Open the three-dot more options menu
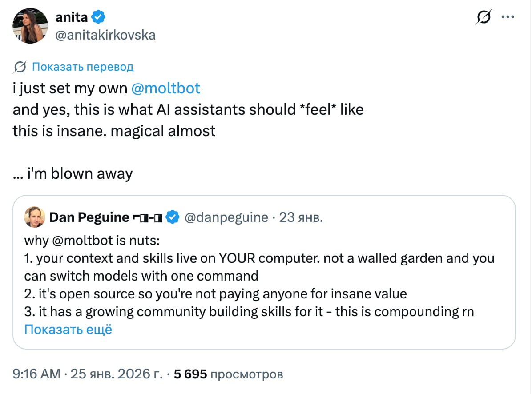This screenshot has height=394, width=532. tap(508, 17)
